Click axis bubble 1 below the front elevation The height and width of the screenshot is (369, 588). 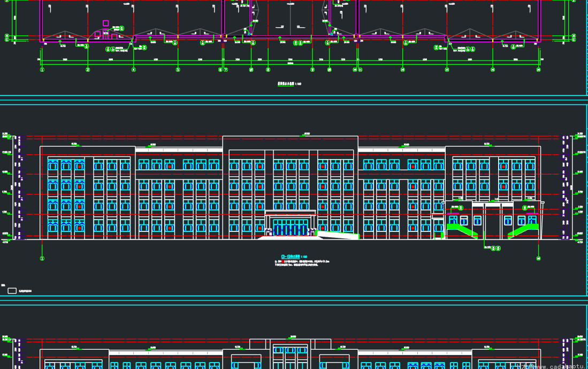[x=42, y=258]
